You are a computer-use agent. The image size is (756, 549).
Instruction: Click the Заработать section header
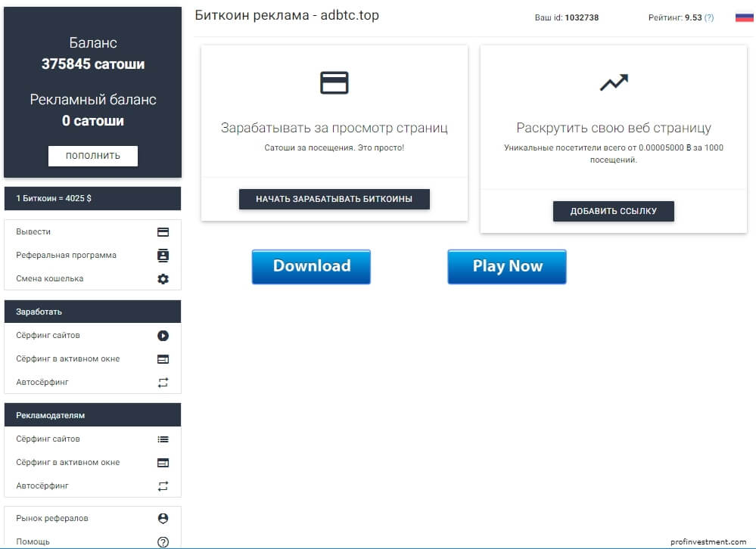pos(92,312)
